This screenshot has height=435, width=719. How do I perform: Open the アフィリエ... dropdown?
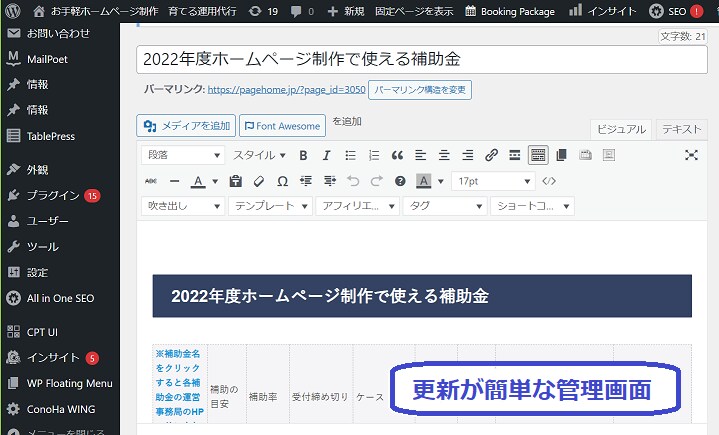pyautogui.click(x=358, y=206)
